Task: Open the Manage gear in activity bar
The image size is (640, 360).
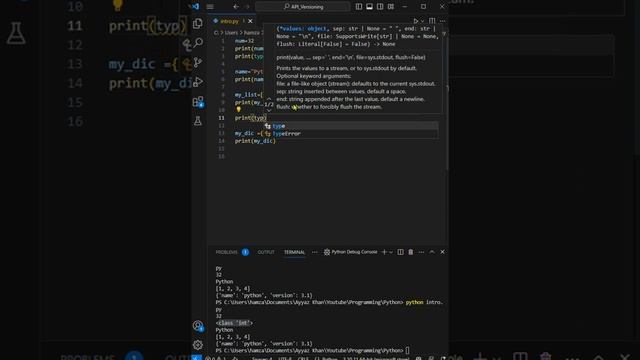Action: [198, 345]
